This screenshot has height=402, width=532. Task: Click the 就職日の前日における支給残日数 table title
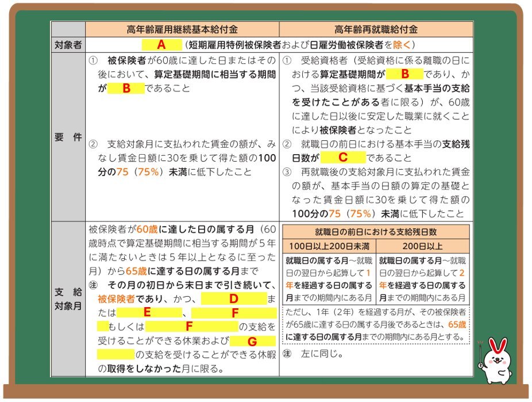[376, 232]
